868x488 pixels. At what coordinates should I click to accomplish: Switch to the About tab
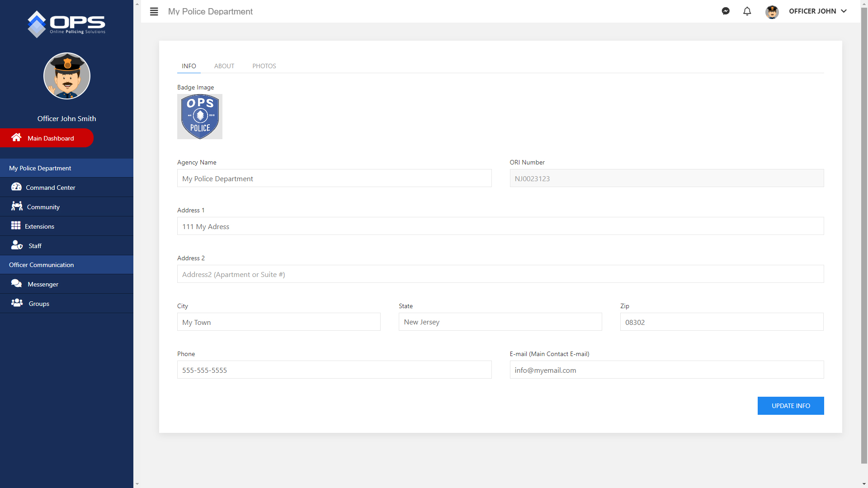(x=224, y=66)
